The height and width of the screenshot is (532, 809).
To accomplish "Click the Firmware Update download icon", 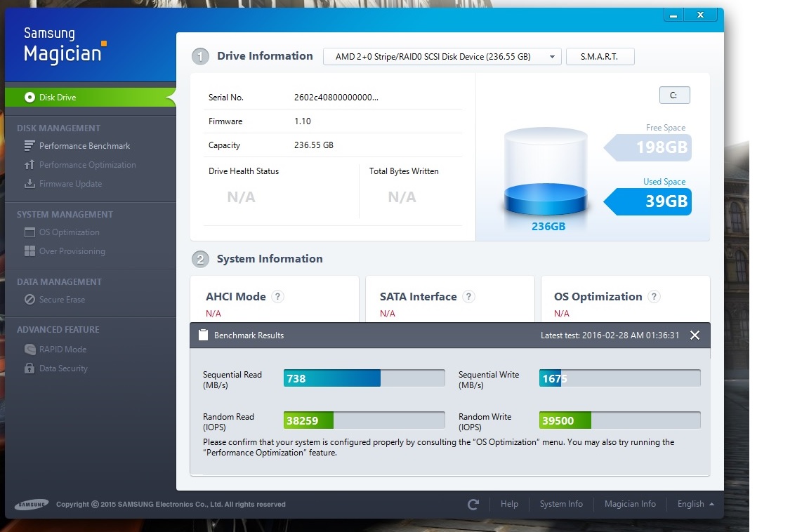I will 29,183.
